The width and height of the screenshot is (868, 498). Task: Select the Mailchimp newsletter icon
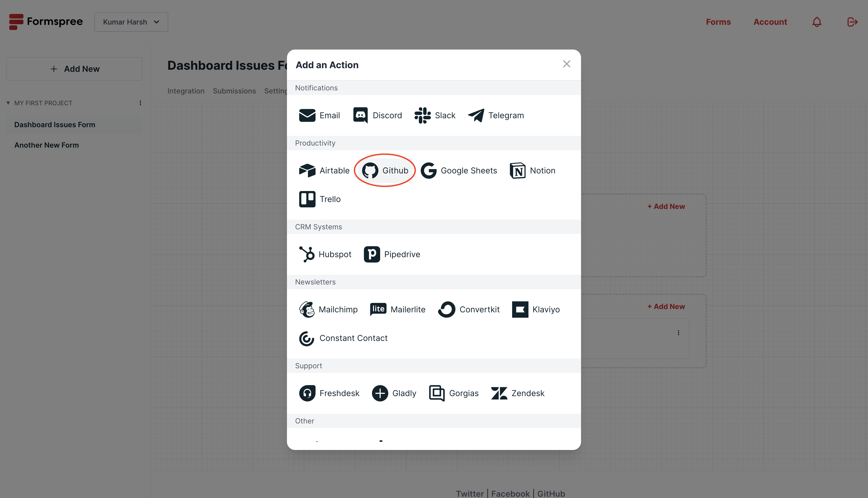coord(307,309)
